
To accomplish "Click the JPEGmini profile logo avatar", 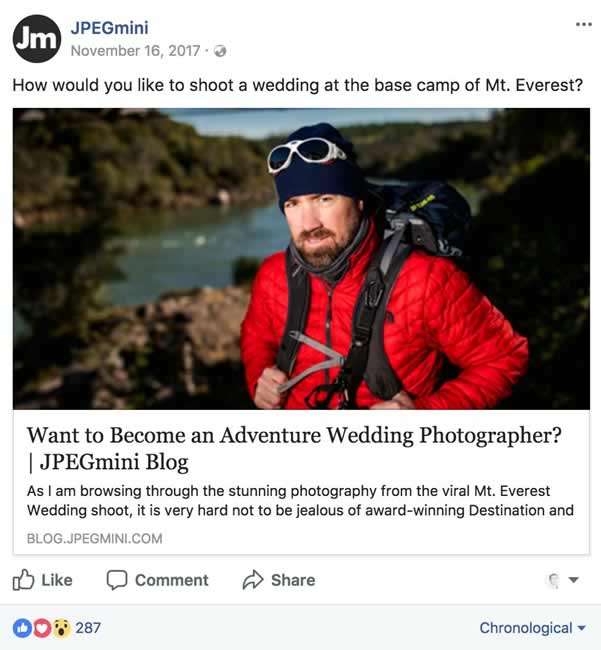I will [36, 39].
